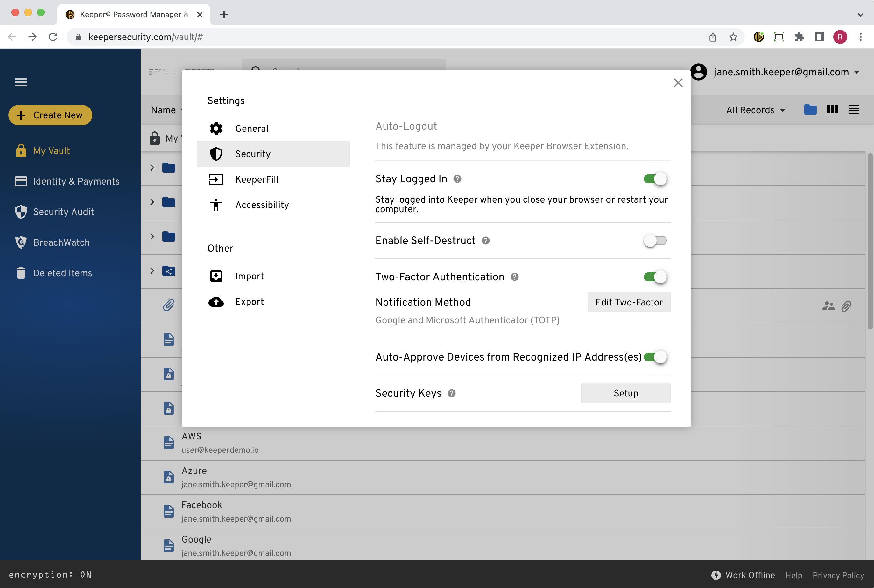Click the Import download-box icon
Viewport: 874px width, 588px height.
pos(216,276)
